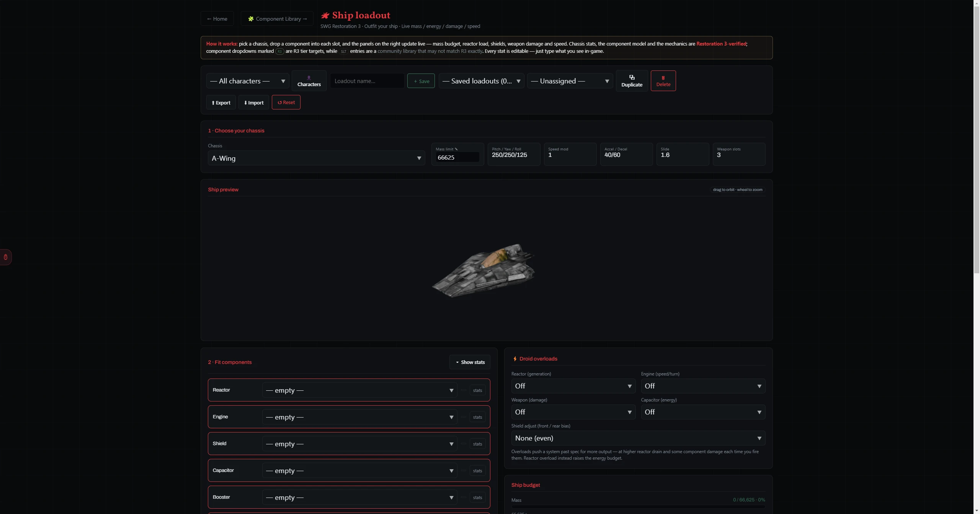980x514 pixels.
Task: Set the Engine (speed/turn) overload level
Action: click(x=703, y=386)
